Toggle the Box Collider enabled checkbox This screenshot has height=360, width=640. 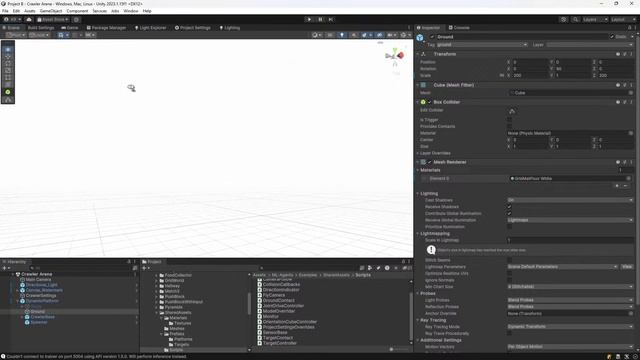click(429, 102)
